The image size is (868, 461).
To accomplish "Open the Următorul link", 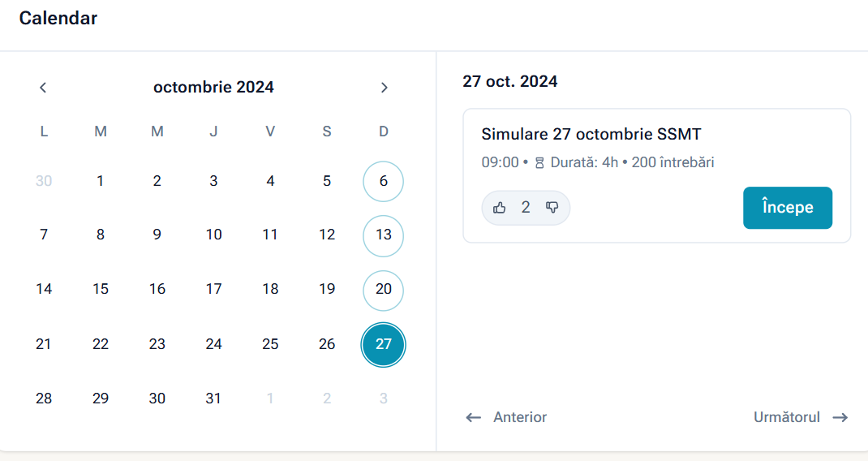I will click(787, 417).
